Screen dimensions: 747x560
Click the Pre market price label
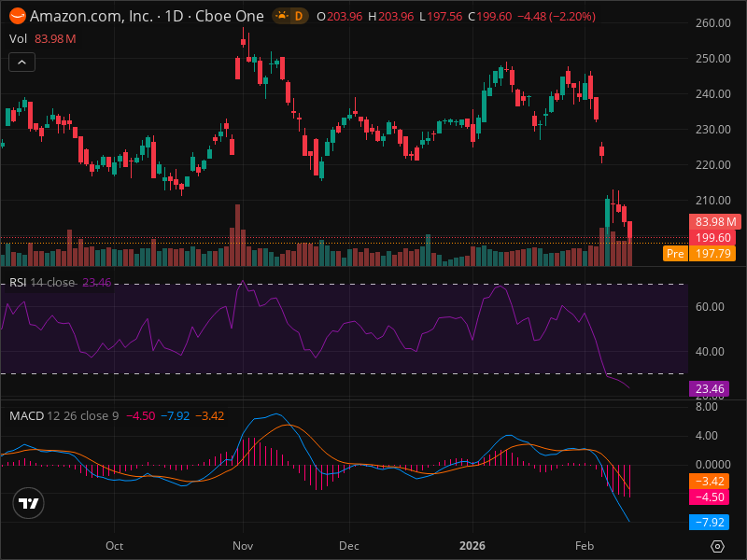[x=675, y=253]
